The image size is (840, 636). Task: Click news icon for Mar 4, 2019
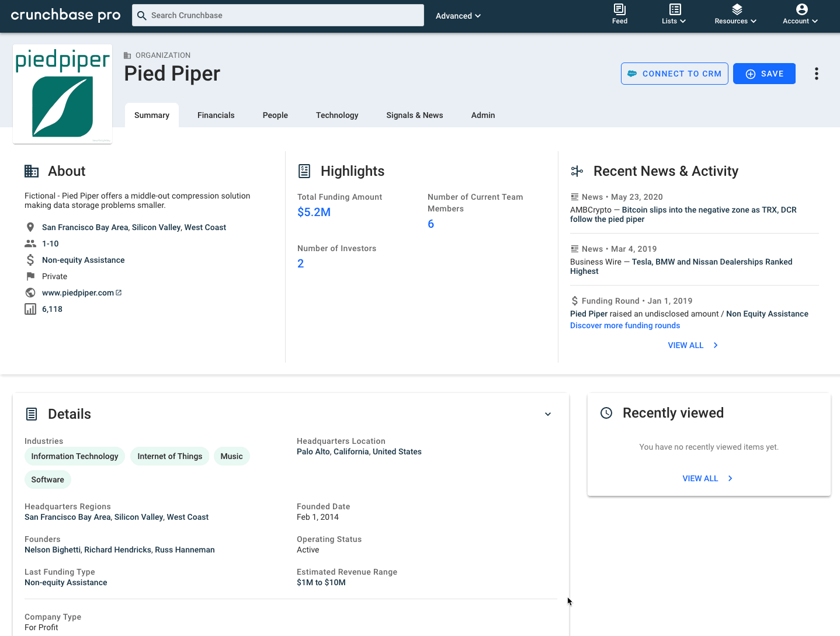point(575,249)
